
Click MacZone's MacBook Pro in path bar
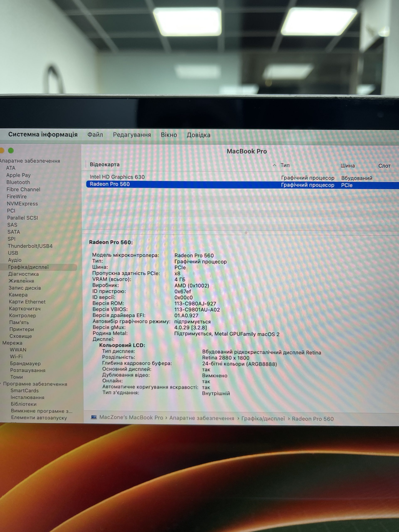coord(131,417)
